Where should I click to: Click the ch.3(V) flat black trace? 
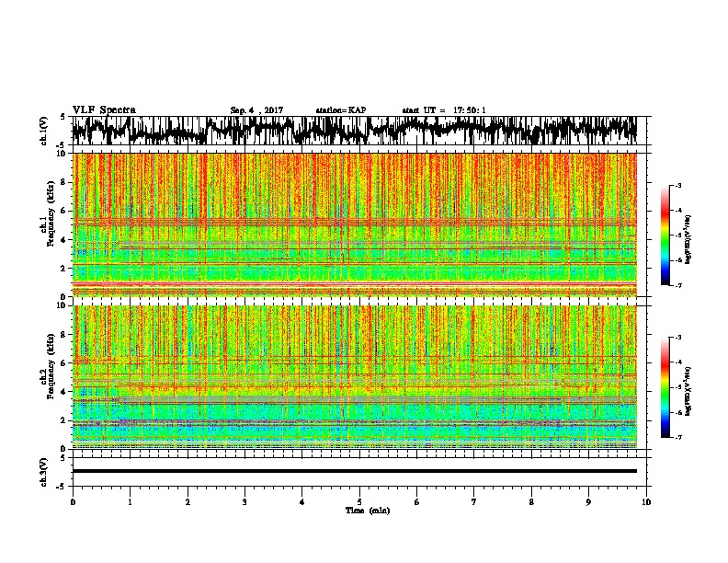[355, 471]
